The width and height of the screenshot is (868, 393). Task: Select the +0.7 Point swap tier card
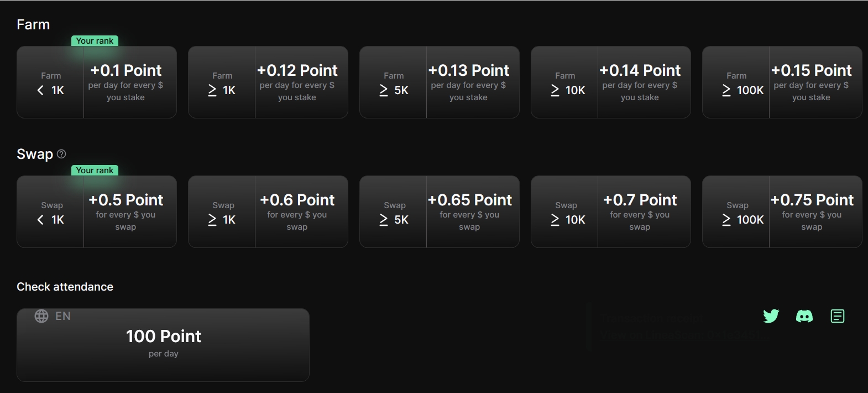611,211
